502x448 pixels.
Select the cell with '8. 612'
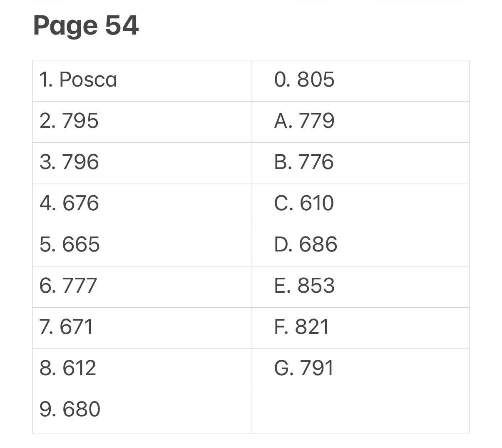[x=142, y=369]
